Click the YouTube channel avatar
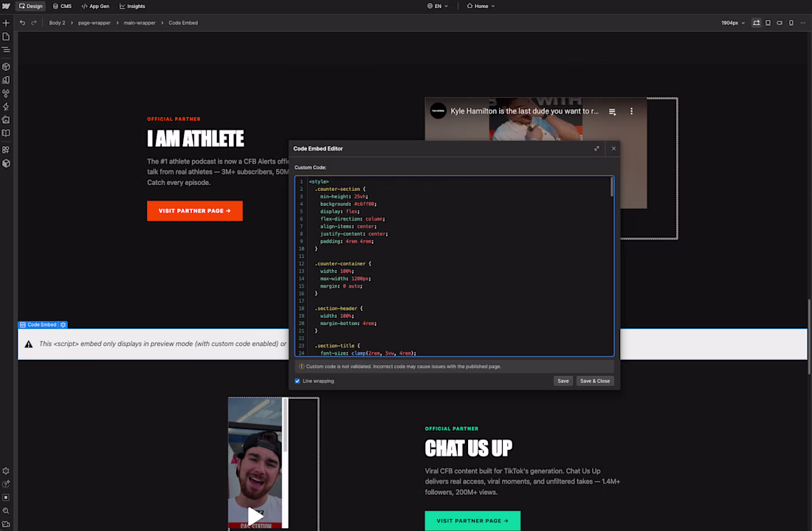This screenshot has width=812, height=531. pos(438,111)
